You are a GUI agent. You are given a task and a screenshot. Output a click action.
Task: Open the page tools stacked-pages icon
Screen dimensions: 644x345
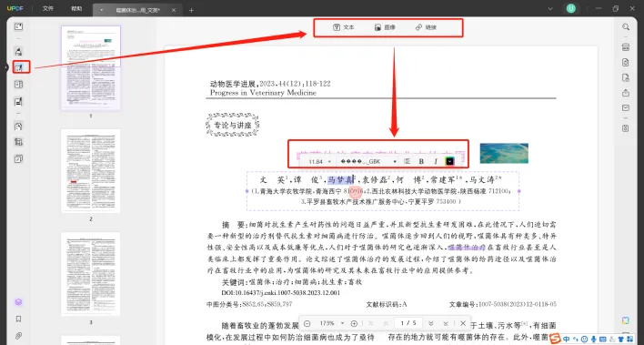click(x=18, y=158)
